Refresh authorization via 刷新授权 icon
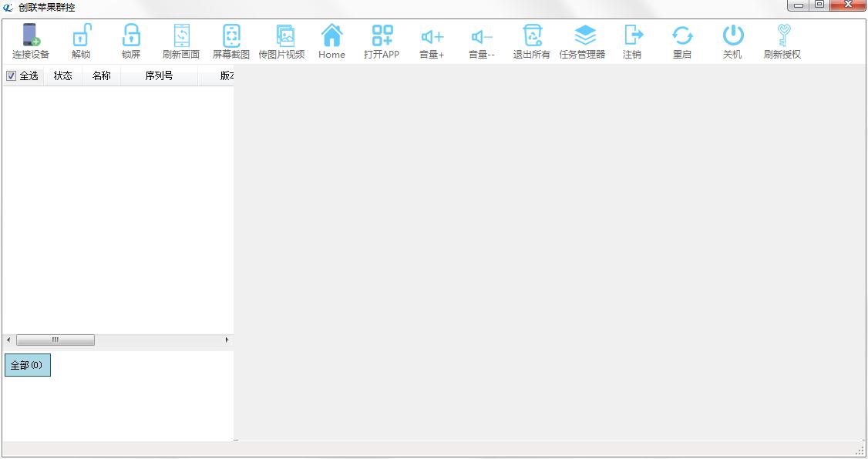Viewport: 868px width, 459px height. [x=782, y=42]
